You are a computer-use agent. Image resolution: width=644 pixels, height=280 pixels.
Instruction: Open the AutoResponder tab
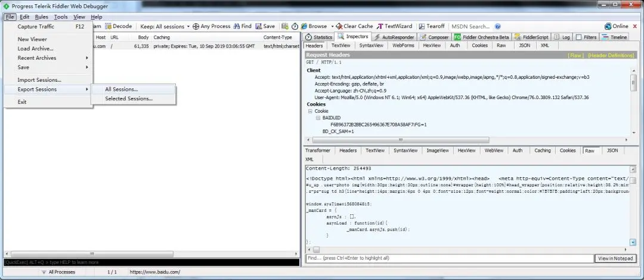click(x=394, y=37)
